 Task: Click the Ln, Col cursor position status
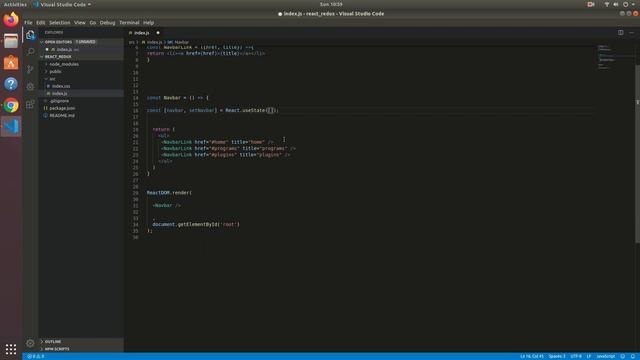click(532, 356)
